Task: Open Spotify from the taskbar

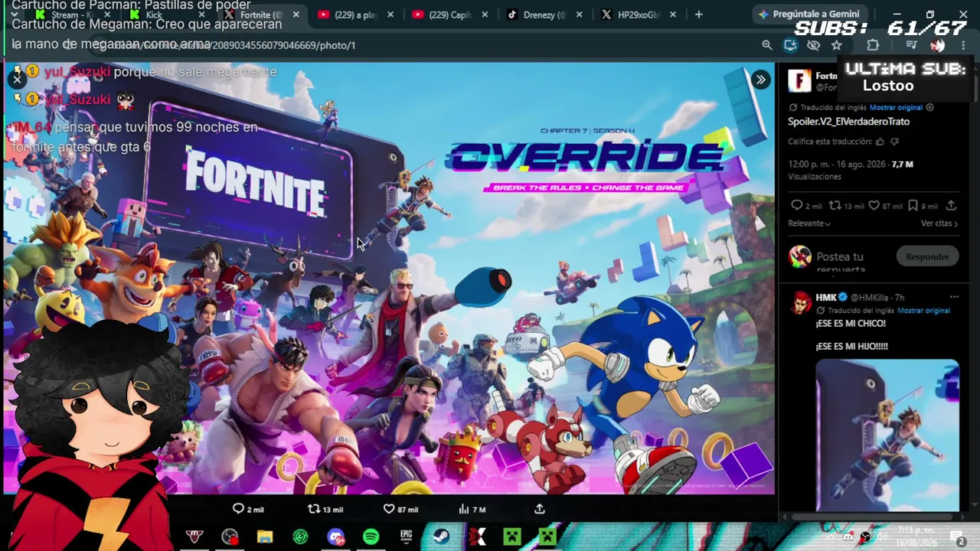Action: (x=371, y=537)
